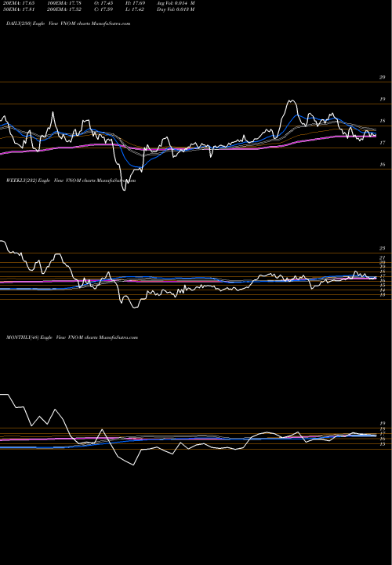This screenshot has height=565, width=392.
Task: Click the 20 price label on the daily chart
Action: click(383, 77)
